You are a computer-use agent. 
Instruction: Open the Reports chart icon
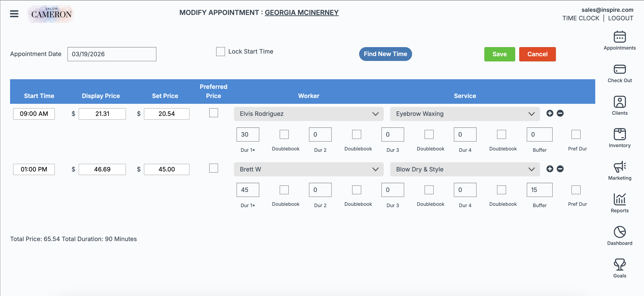coord(619,199)
